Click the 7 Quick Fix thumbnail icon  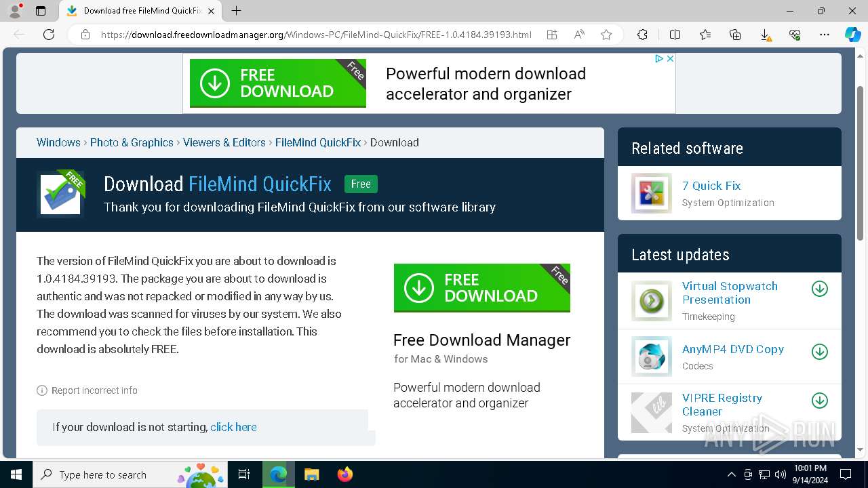click(652, 193)
